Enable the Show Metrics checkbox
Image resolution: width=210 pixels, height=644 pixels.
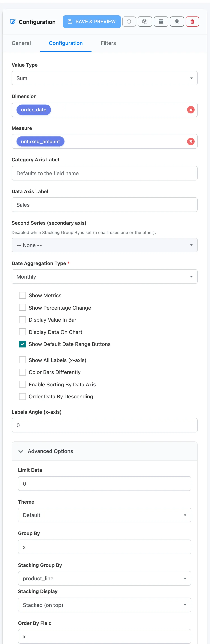[x=22, y=295]
